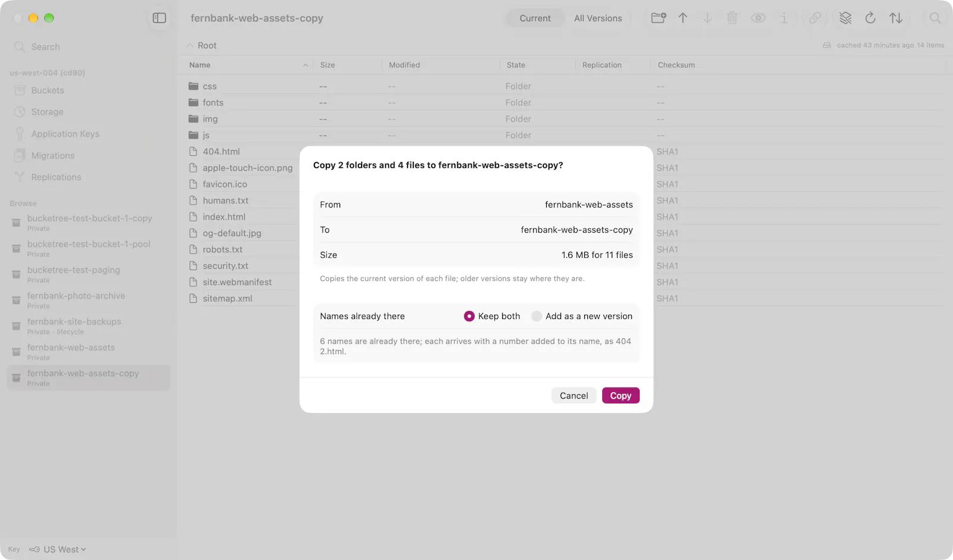Image resolution: width=953 pixels, height=560 pixels.
Task: Switch to the All Versions tab
Action: (x=598, y=18)
